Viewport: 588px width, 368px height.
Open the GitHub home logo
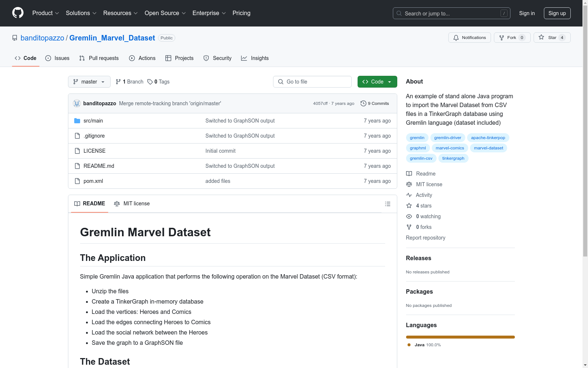[x=18, y=13]
